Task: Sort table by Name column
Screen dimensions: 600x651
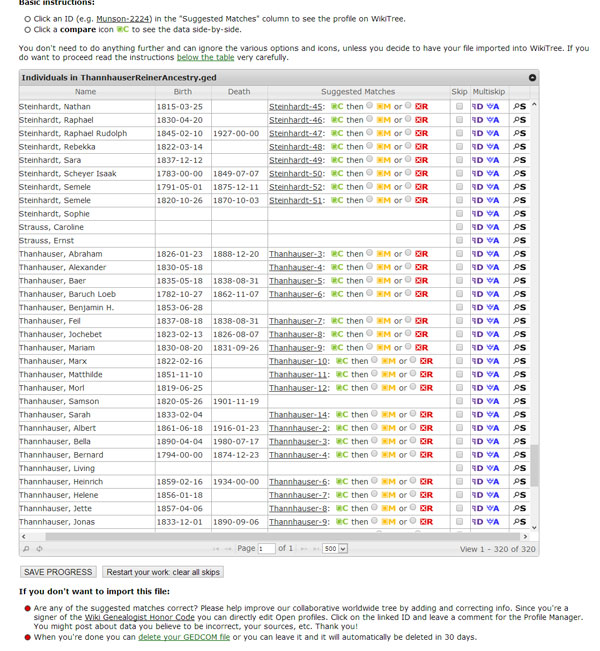Action: tap(86, 92)
